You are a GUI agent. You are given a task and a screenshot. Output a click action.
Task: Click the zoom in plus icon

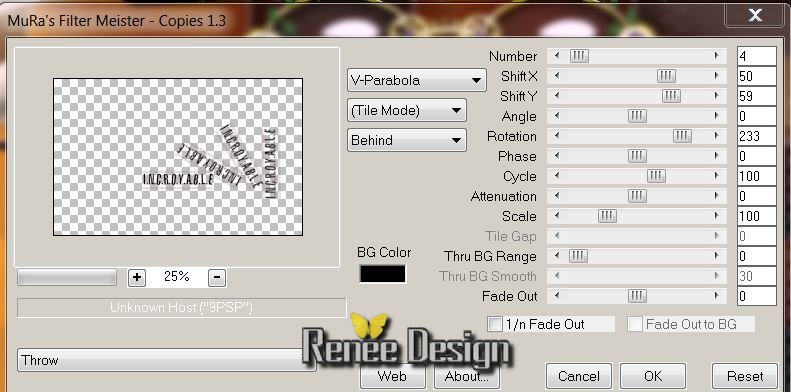coord(137,277)
